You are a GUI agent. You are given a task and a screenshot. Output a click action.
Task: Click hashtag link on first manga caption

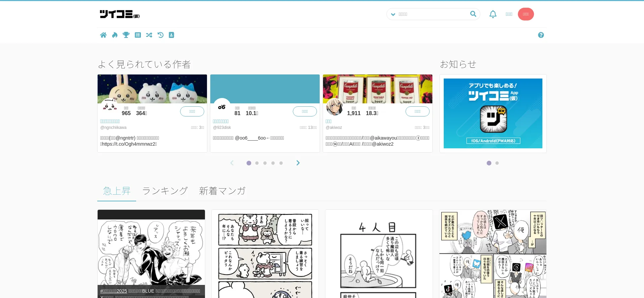(x=114, y=291)
